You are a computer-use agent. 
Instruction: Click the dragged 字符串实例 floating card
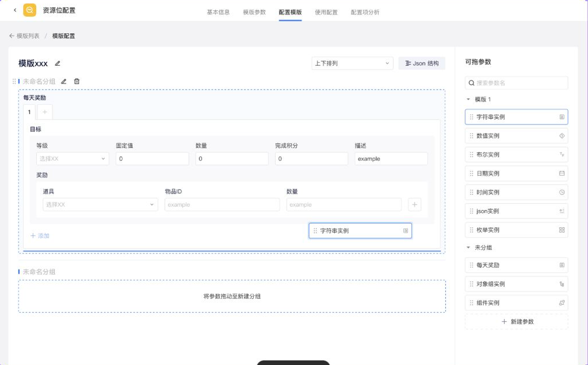coord(360,231)
